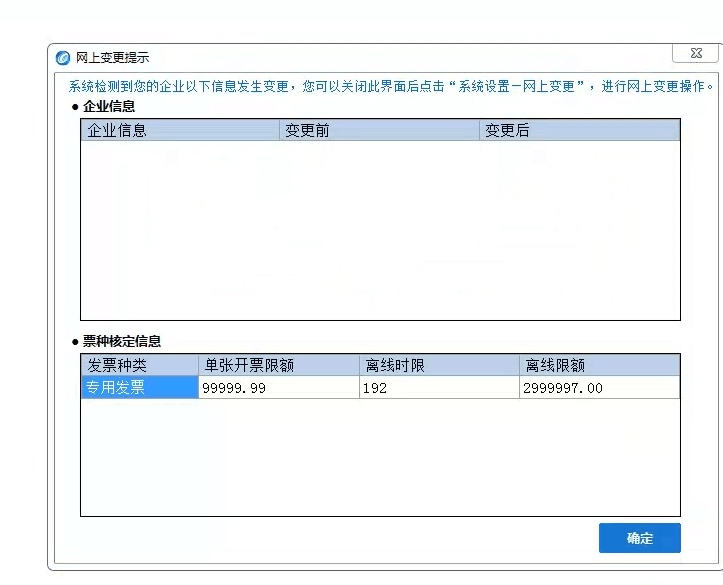Click the 发票种类 column header
This screenshot has height=585, width=723.
[140, 365]
